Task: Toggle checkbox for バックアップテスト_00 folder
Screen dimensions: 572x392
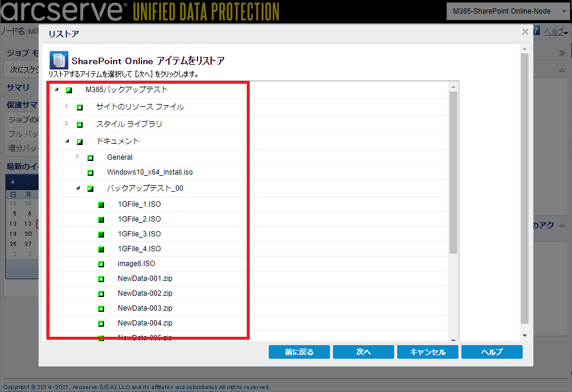Action: (90, 188)
